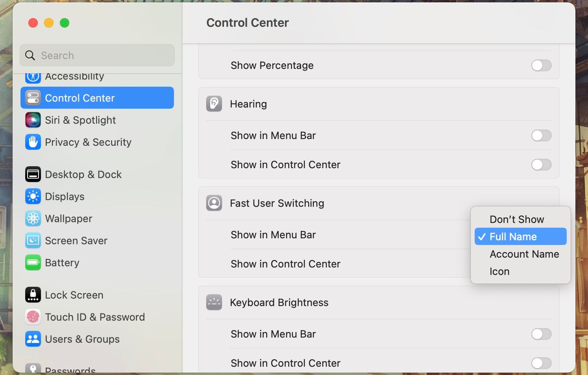Click the Keyboard Brightness icon
This screenshot has width=588, height=375.
(214, 302)
